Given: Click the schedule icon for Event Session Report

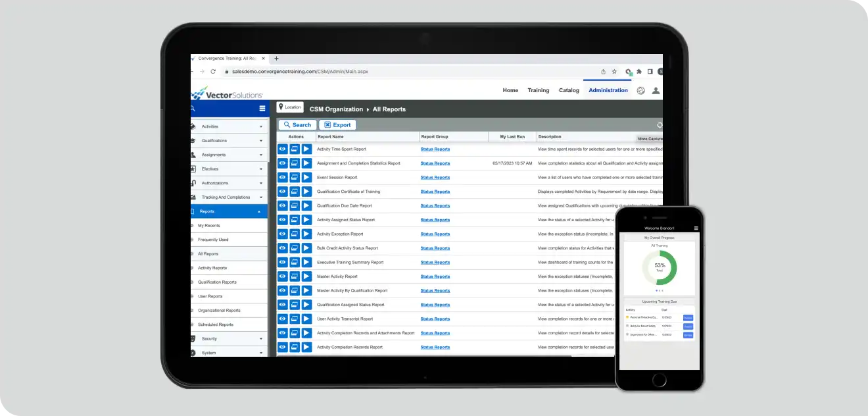Looking at the screenshot, I should coord(295,178).
